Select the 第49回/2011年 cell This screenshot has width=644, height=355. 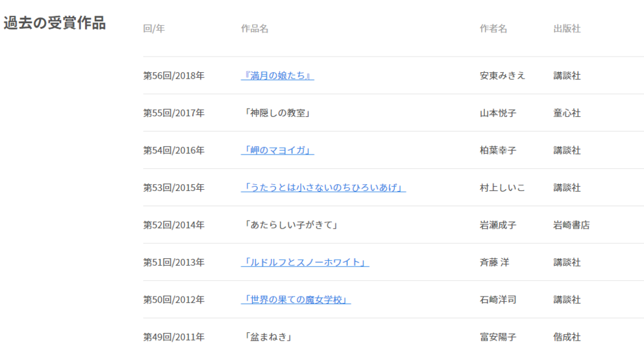pyautogui.click(x=174, y=337)
